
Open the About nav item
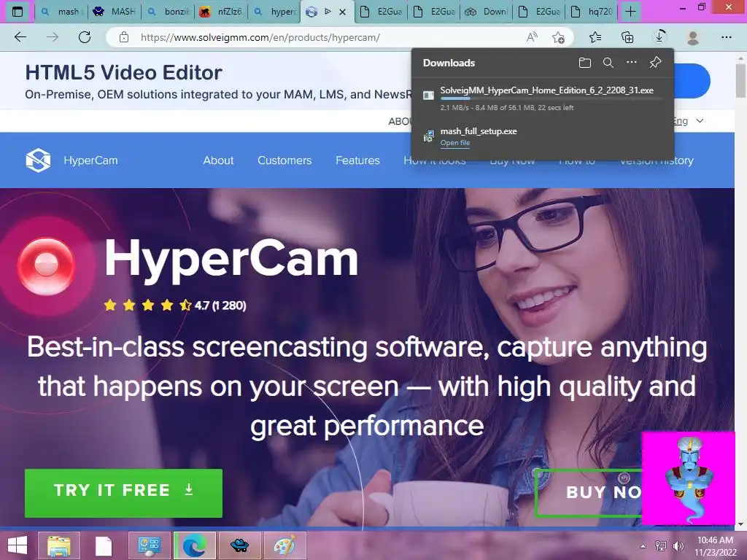click(x=218, y=160)
